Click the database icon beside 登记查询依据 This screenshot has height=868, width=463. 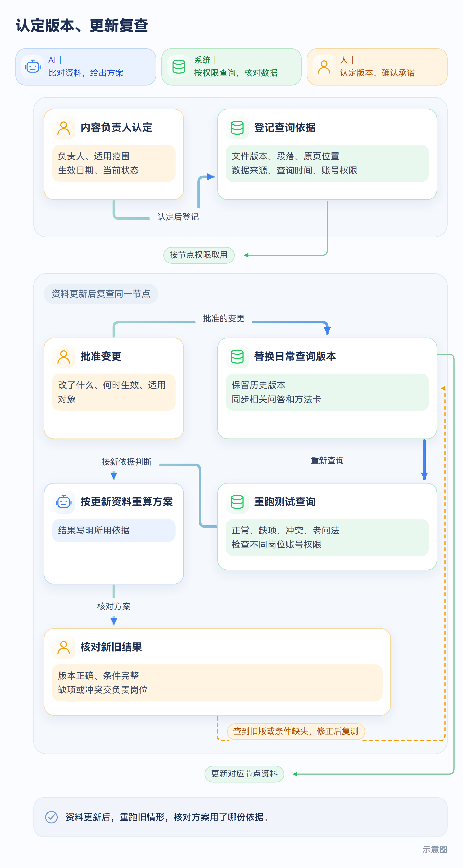click(x=237, y=128)
